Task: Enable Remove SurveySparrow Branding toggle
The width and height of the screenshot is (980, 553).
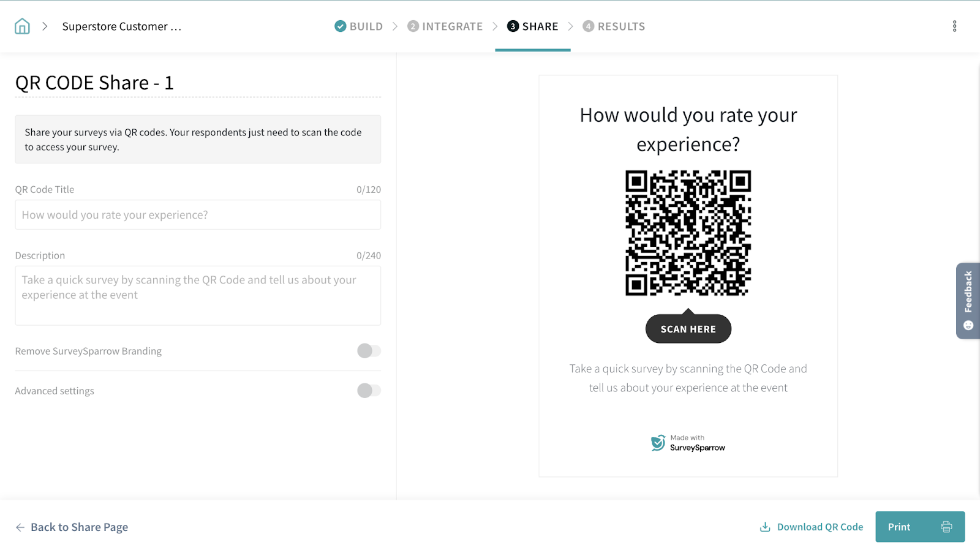Action: click(x=369, y=351)
